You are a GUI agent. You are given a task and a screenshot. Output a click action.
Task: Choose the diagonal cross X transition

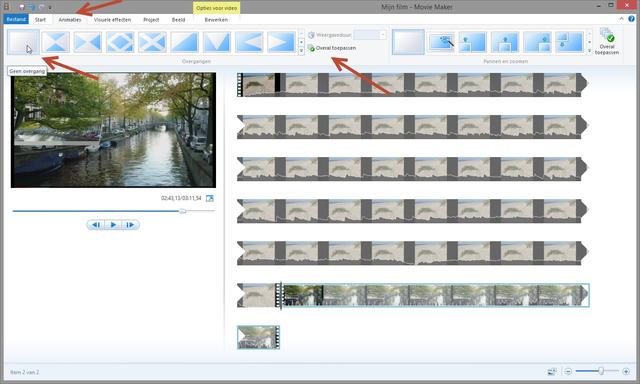click(x=152, y=42)
